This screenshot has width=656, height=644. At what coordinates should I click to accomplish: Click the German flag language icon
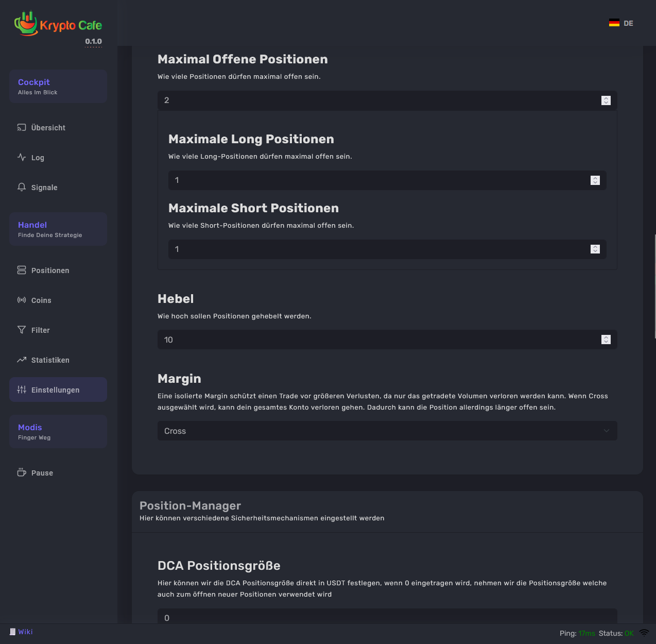(614, 23)
